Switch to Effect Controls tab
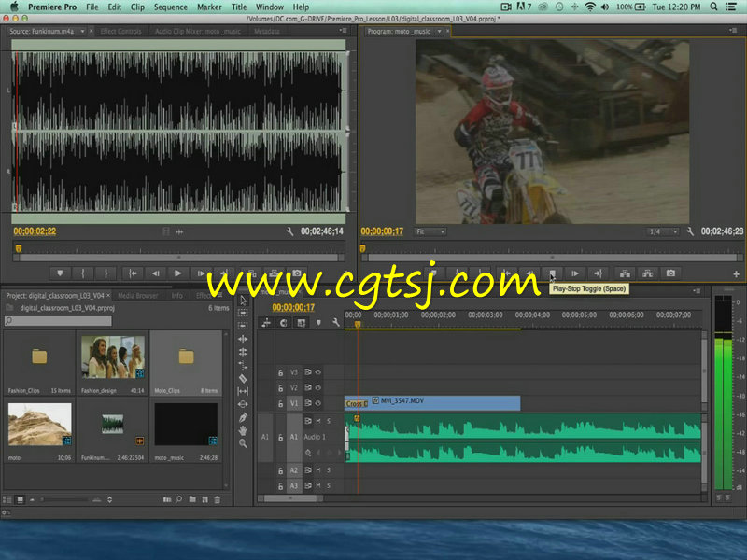Image resolution: width=747 pixels, height=560 pixels. point(120,32)
